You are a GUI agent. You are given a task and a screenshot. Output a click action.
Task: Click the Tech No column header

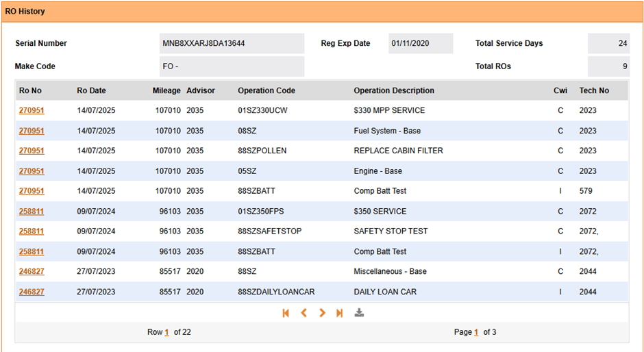click(593, 91)
